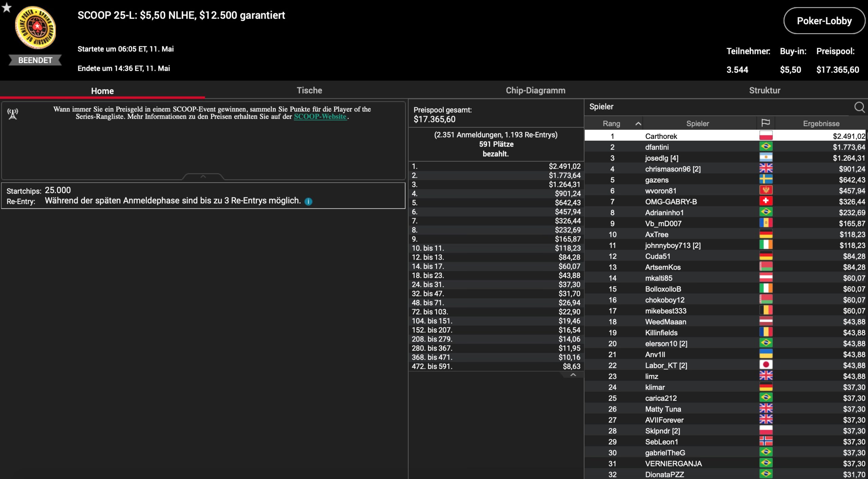Open player search magnifier icon

(859, 107)
